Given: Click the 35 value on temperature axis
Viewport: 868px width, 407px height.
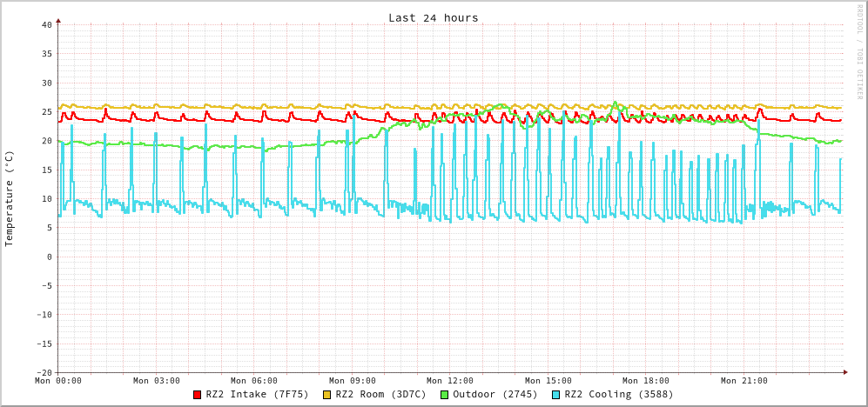Looking at the screenshot, I should 46,54.
